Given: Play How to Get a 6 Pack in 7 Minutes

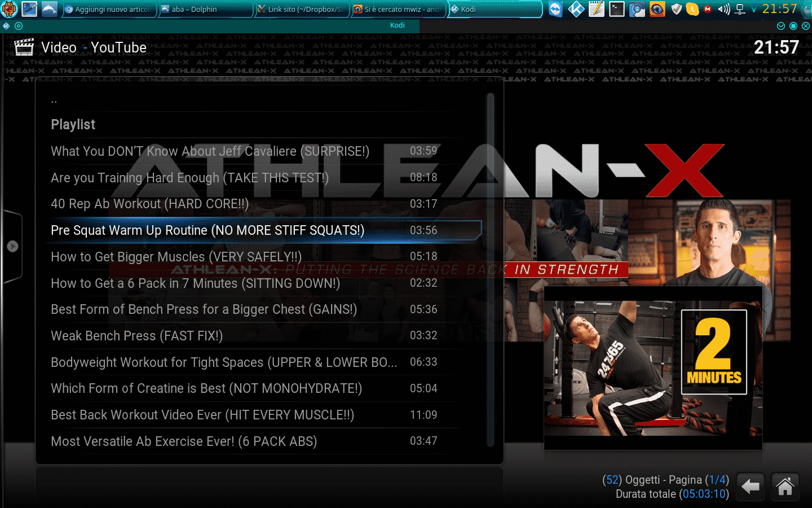Looking at the screenshot, I should tap(259, 283).
